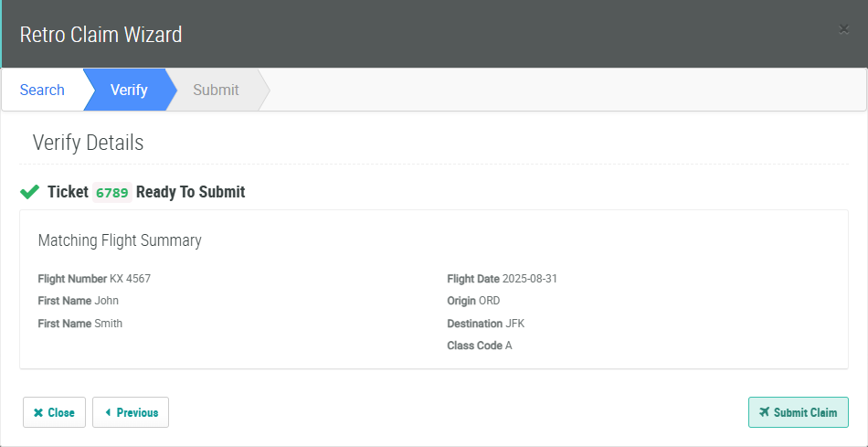868x447 pixels.
Task: Click the green checkmark icon beside Ticket
Action: (29, 192)
